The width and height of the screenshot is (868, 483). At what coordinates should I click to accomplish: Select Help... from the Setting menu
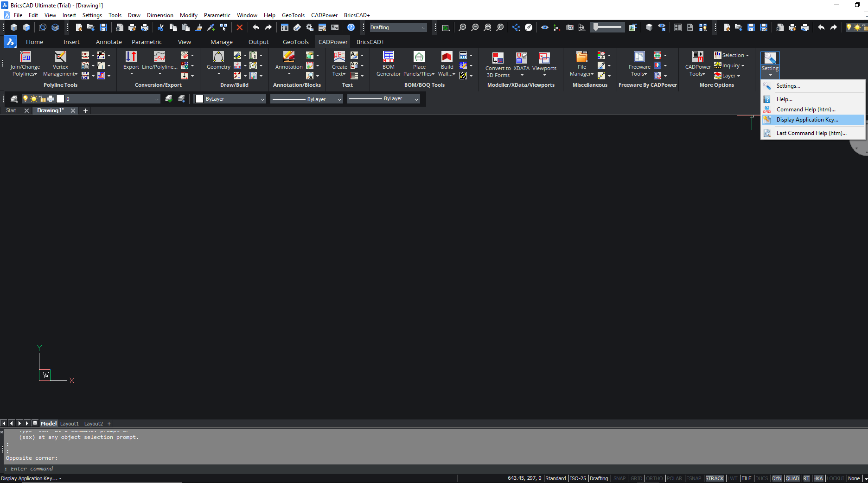pos(813,99)
